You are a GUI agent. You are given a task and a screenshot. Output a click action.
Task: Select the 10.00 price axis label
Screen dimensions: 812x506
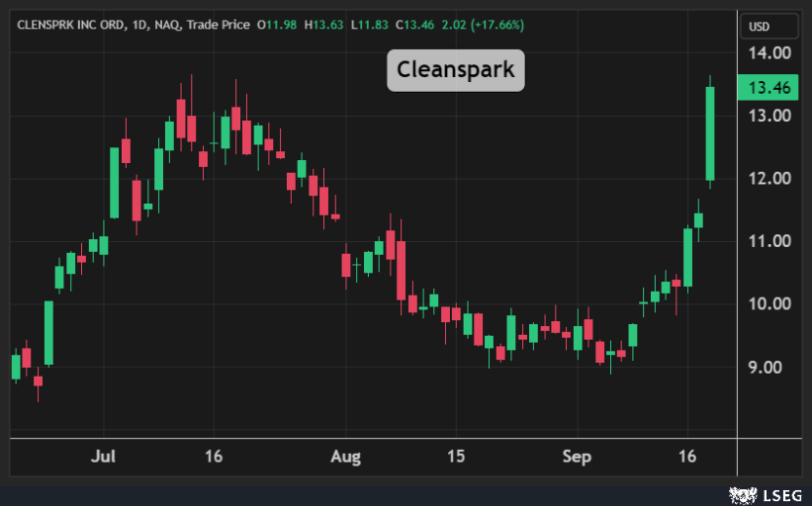pos(768,304)
